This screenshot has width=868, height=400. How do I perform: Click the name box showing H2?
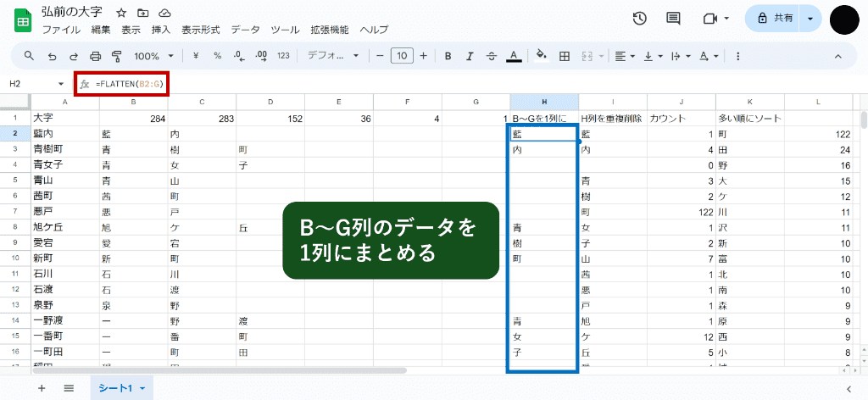[36, 84]
